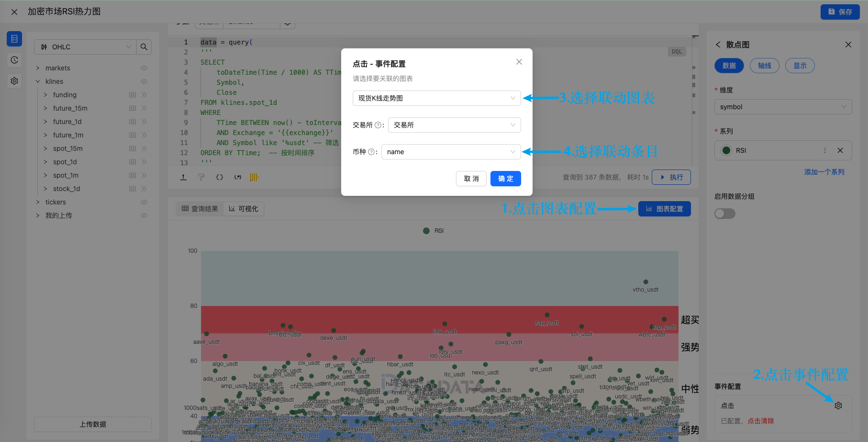Click the vtho_usdt scatter point
Viewport: 868px width, 442px height.
(646, 282)
